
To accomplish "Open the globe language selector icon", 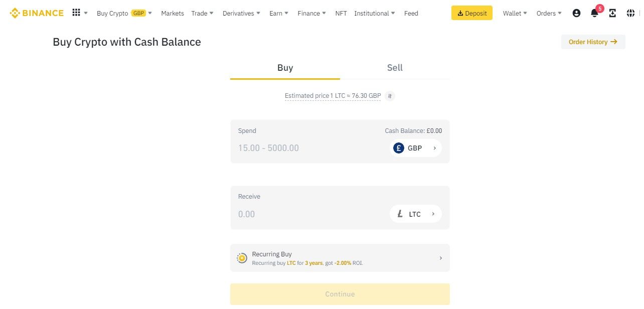I will (x=630, y=13).
